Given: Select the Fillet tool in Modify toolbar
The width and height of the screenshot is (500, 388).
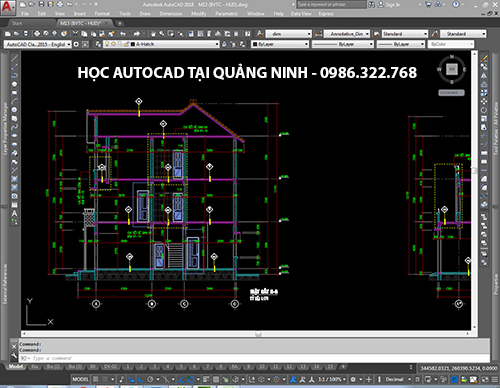Looking at the screenshot, I should [x=484, y=188].
